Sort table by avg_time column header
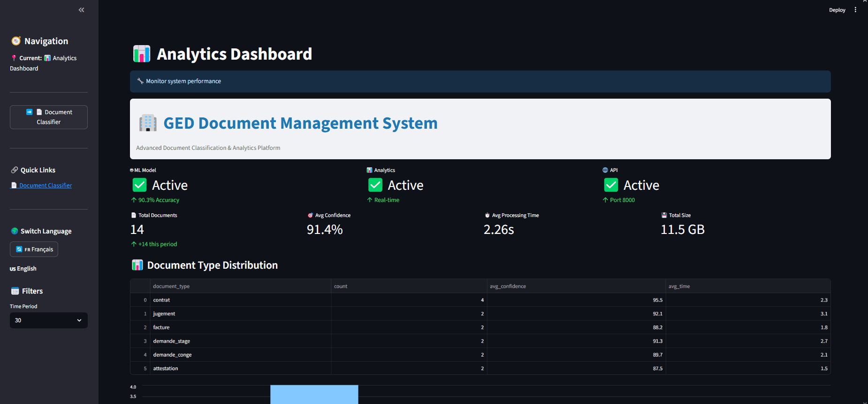The image size is (868, 404). tap(748, 286)
